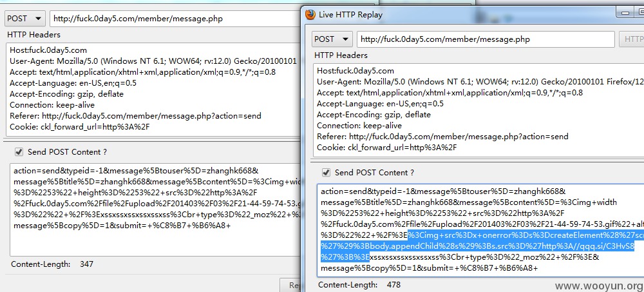Click the URL field in the front Live HTTP Replay window
Image resolution: width=644 pixels, height=292 pixels.
tap(486, 39)
